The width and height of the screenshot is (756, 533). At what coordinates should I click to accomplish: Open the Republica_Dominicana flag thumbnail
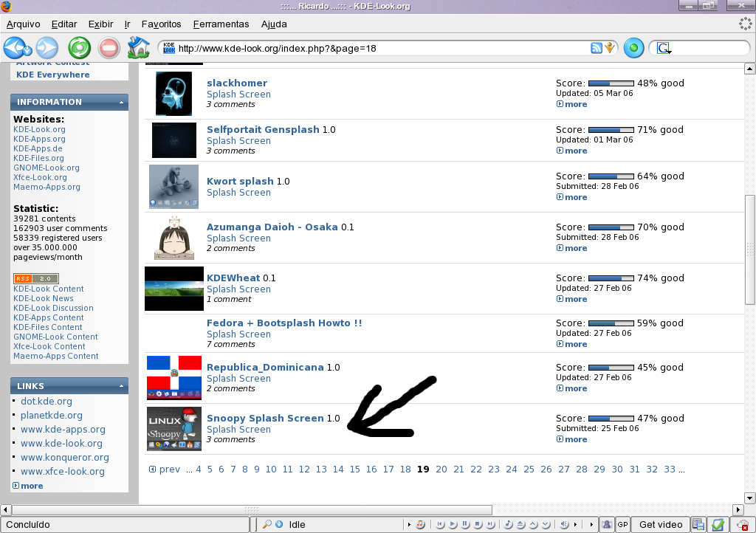coord(174,377)
